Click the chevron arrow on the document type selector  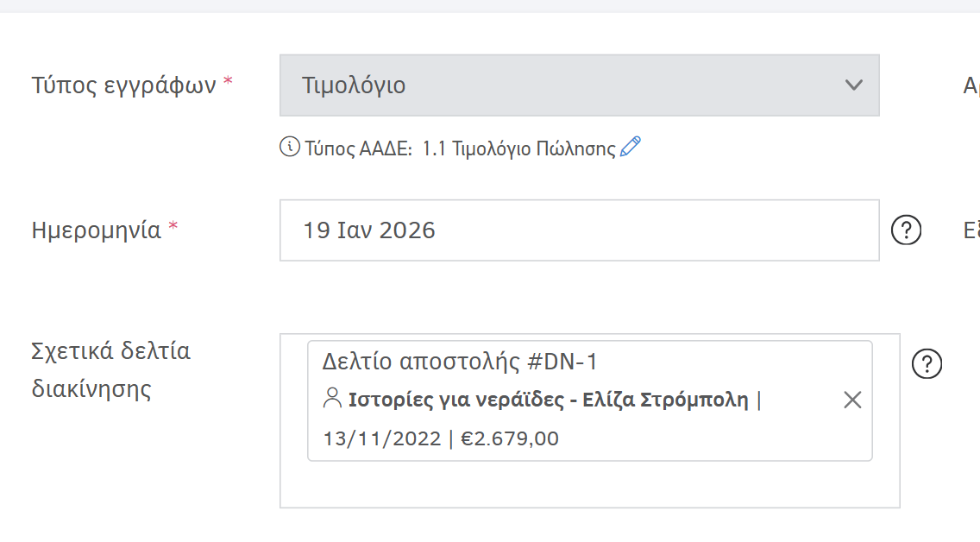(853, 85)
